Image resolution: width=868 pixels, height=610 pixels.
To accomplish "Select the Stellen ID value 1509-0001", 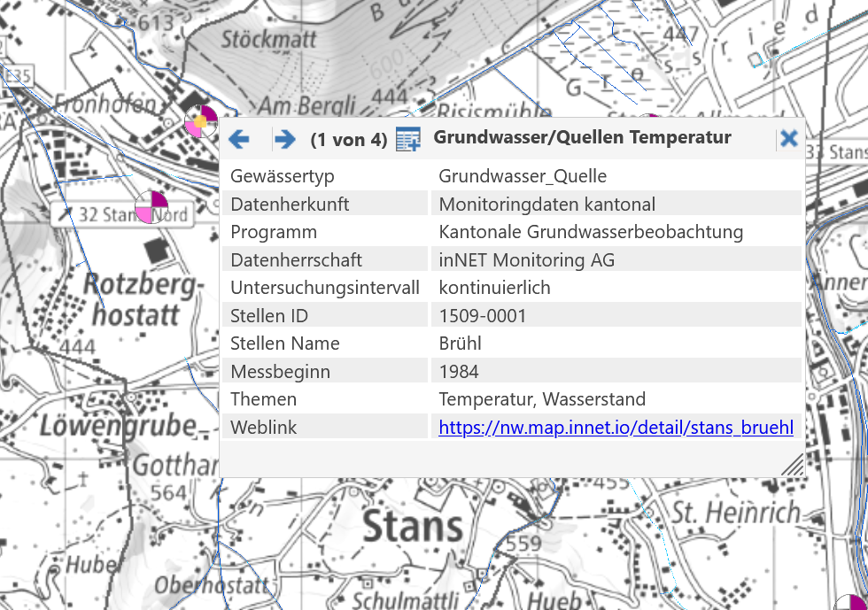I will coord(483,316).
